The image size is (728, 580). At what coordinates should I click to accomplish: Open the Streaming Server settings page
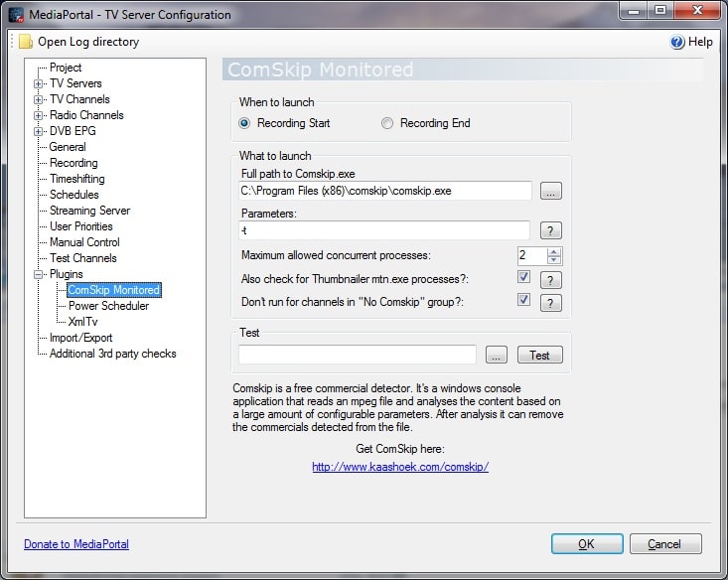coord(90,211)
